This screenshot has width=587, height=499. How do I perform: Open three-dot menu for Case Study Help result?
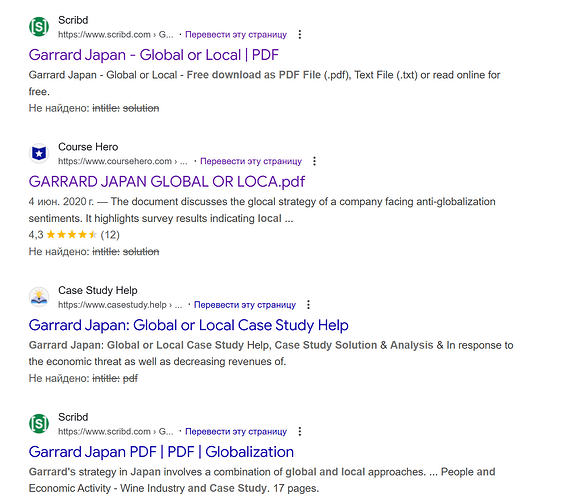click(x=308, y=305)
